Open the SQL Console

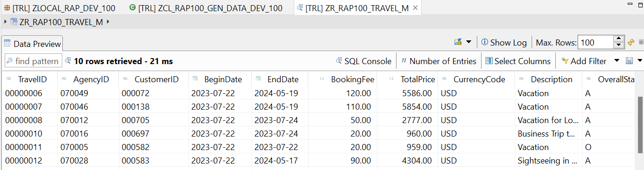coord(364,61)
